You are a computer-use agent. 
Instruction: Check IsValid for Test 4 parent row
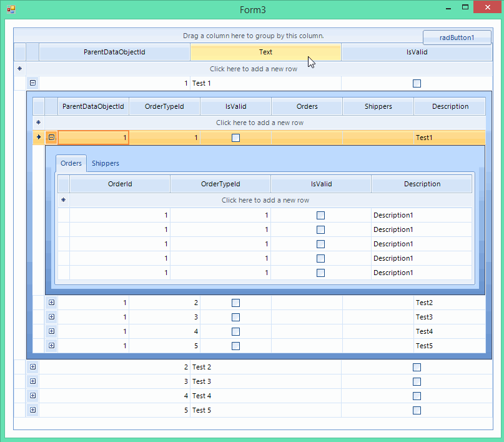(417, 396)
